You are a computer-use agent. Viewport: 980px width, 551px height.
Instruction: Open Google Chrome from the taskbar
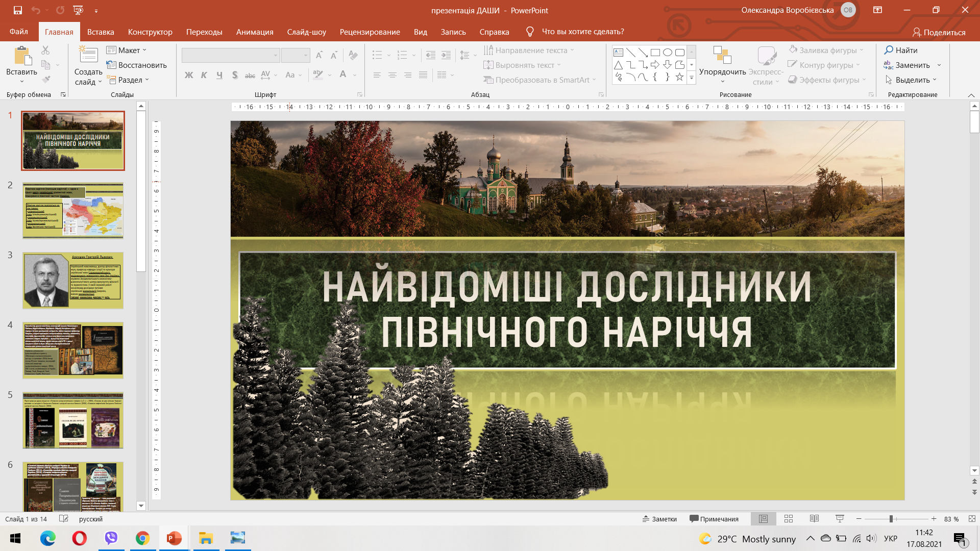pos(142,538)
